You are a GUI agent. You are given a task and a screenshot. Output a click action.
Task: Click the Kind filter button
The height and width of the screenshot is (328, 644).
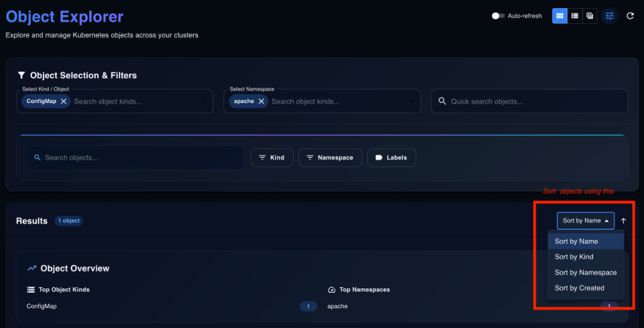tap(272, 158)
